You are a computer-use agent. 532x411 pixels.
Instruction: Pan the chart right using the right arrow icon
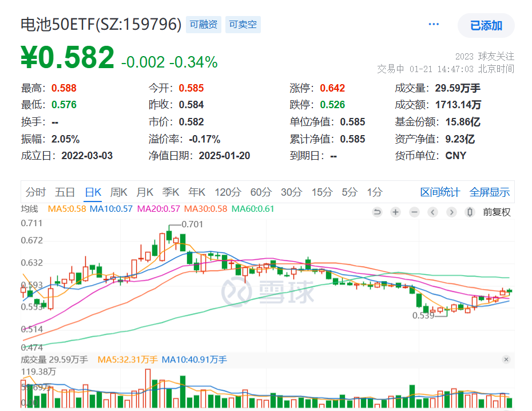pos(451,212)
